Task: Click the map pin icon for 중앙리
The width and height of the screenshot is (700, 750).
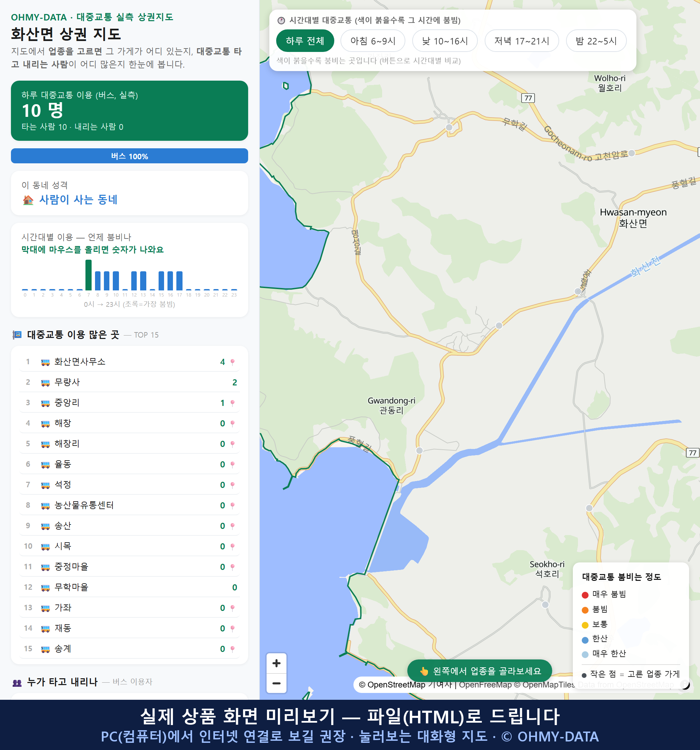Action: (232, 403)
